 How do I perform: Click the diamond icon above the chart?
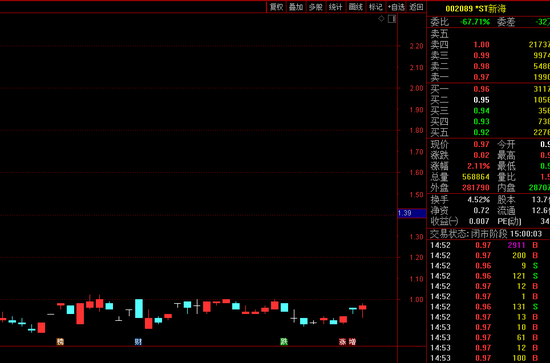381,19
